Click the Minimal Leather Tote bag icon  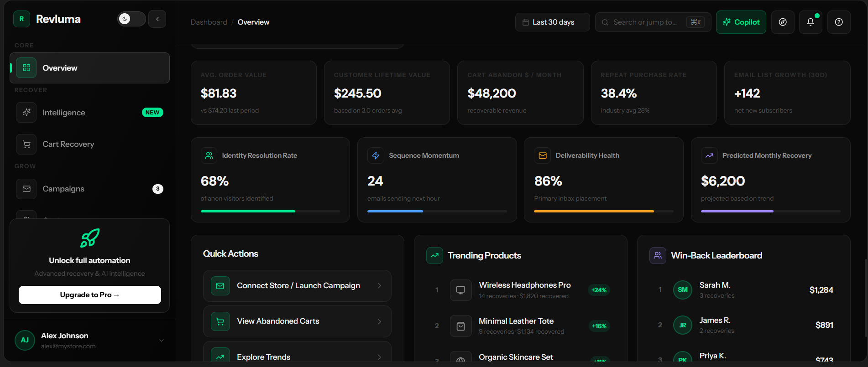click(x=460, y=326)
